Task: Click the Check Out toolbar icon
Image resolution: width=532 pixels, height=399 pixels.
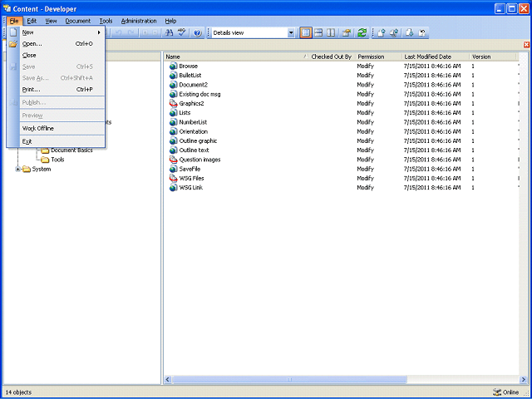Action: click(410, 33)
